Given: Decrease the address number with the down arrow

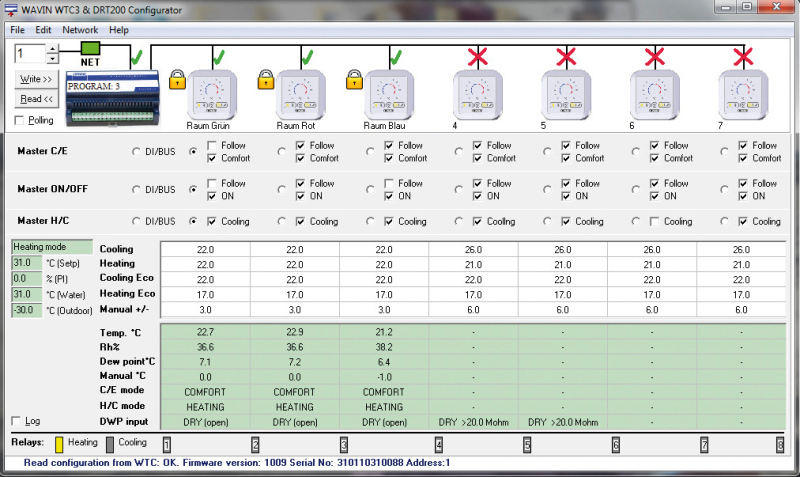Looking at the screenshot, I should [53, 59].
